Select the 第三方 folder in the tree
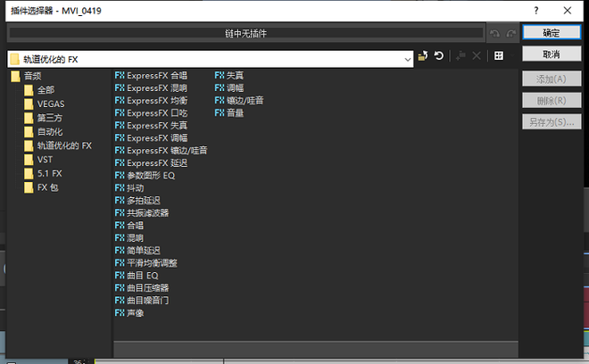Viewport: 589px width, 364px height. pos(50,117)
